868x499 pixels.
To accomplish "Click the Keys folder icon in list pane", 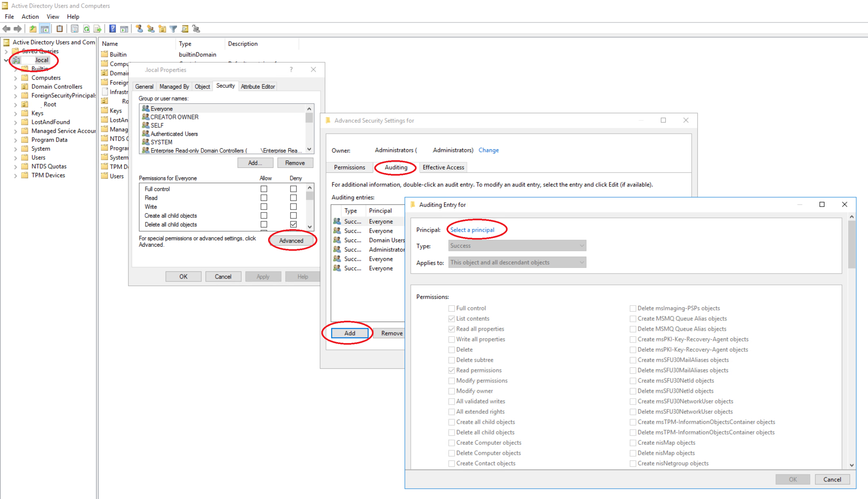I will tap(104, 110).
